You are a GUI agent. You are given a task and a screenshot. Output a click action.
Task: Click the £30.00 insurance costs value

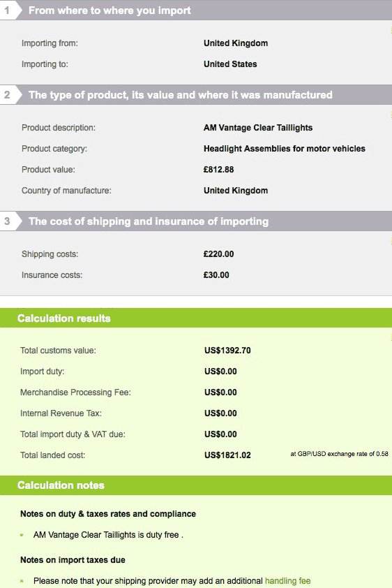[216, 275]
